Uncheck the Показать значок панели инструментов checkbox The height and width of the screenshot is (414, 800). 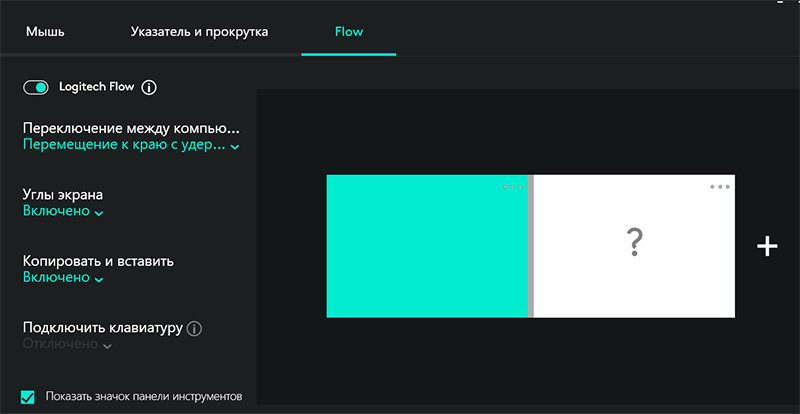pos(28,396)
